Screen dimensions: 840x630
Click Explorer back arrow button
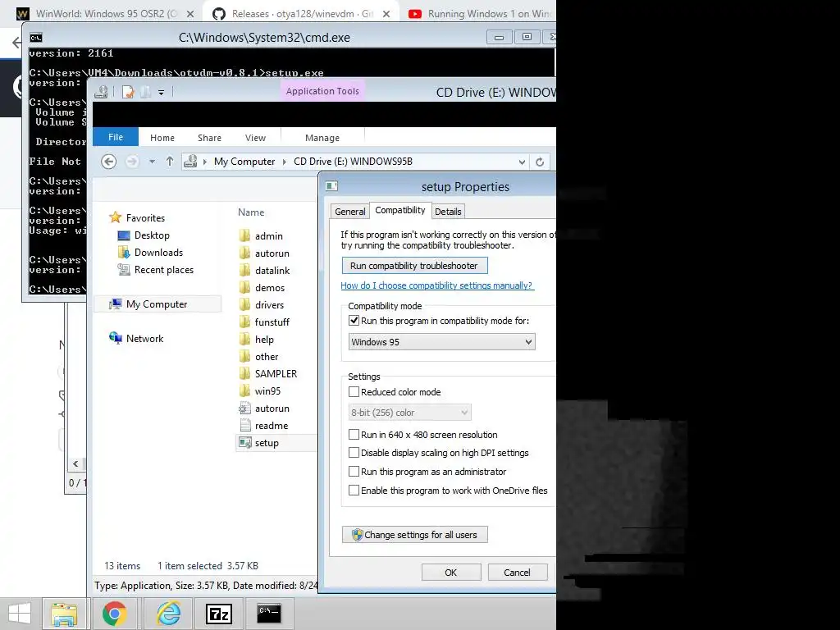coord(109,162)
